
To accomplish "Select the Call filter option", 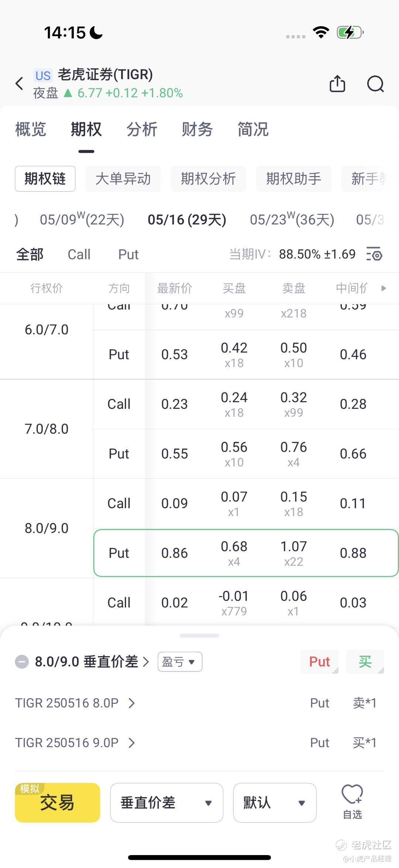I will [79, 254].
